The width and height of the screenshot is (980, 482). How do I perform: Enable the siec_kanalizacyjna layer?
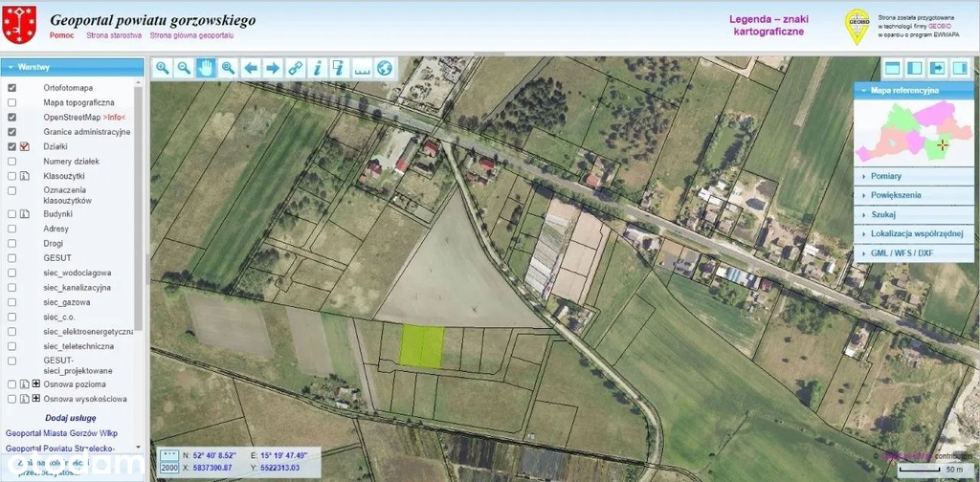tap(11, 288)
